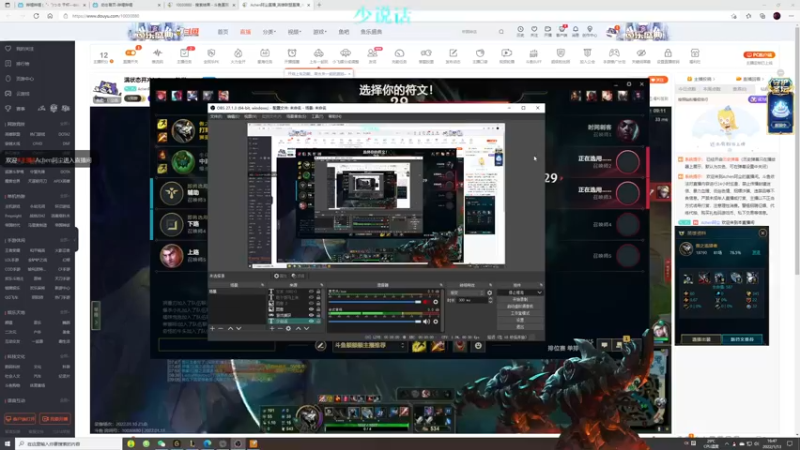Click the waveform danmaku icon in streamer toolbar
This screenshot has height=450, width=800.
157,53
